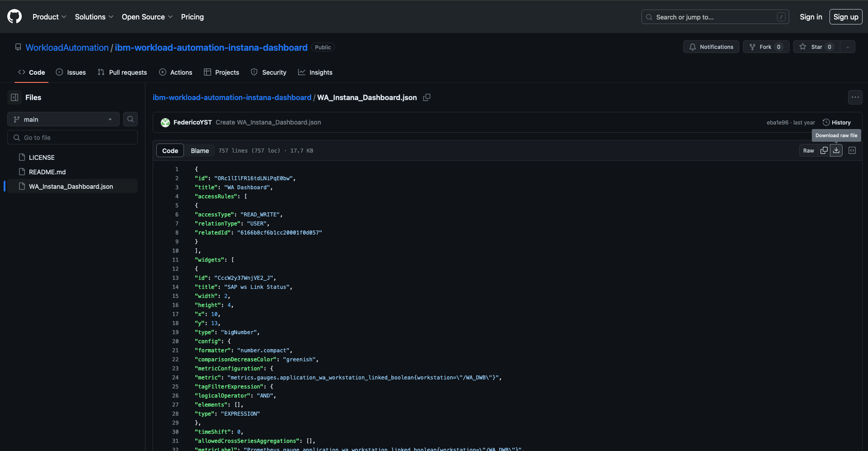Click the Sign up button
The height and width of the screenshot is (451, 868).
tap(846, 17)
